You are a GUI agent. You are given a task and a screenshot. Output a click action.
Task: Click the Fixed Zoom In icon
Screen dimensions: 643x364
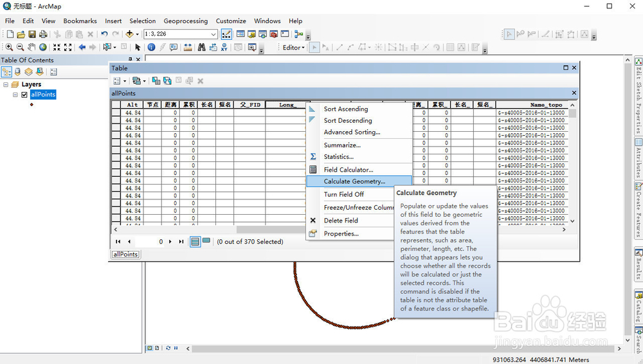point(57,47)
